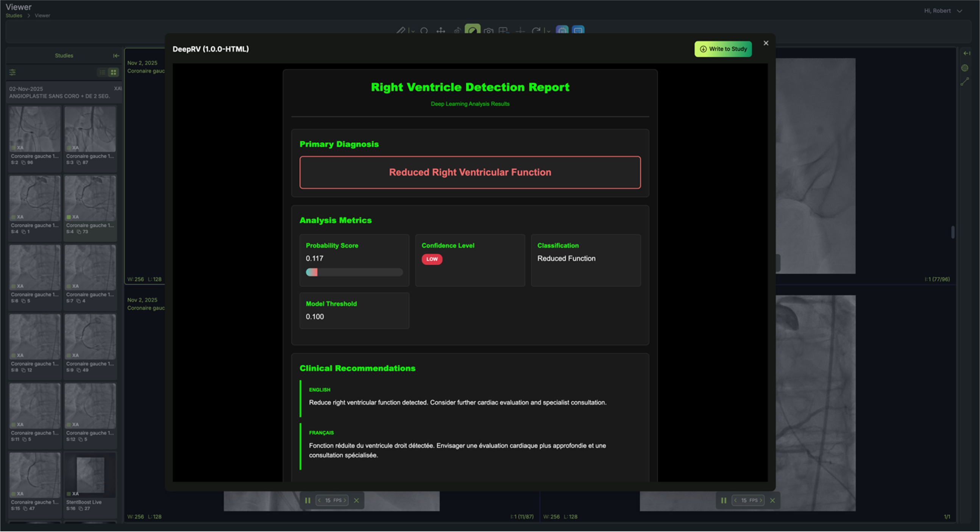Select the window level tool (highlighted green)
The image size is (980, 532).
pyautogui.click(x=473, y=31)
